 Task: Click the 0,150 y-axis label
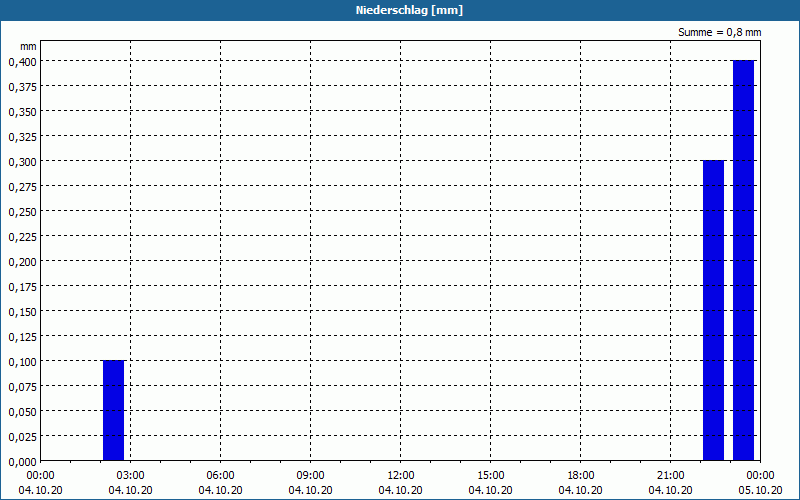pyautogui.click(x=22, y=312)
